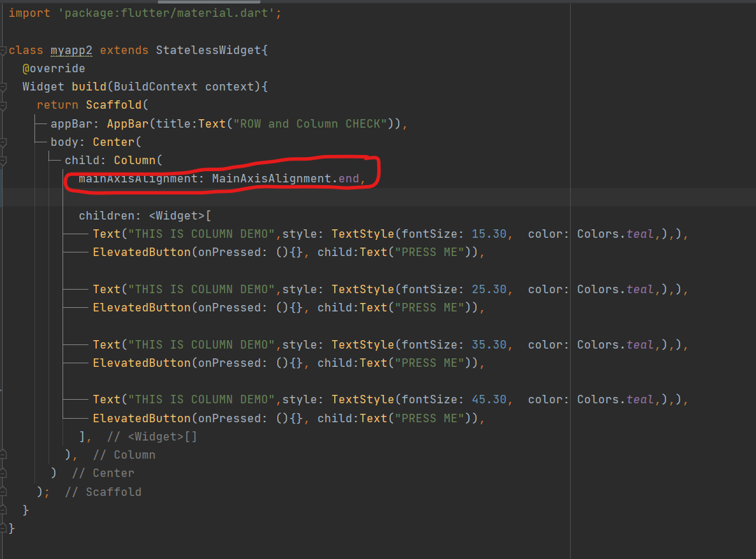This screenshot has width=756, height=559.
Task: Click the fontSize value 25.30
Action: click(x=489, y=290)
